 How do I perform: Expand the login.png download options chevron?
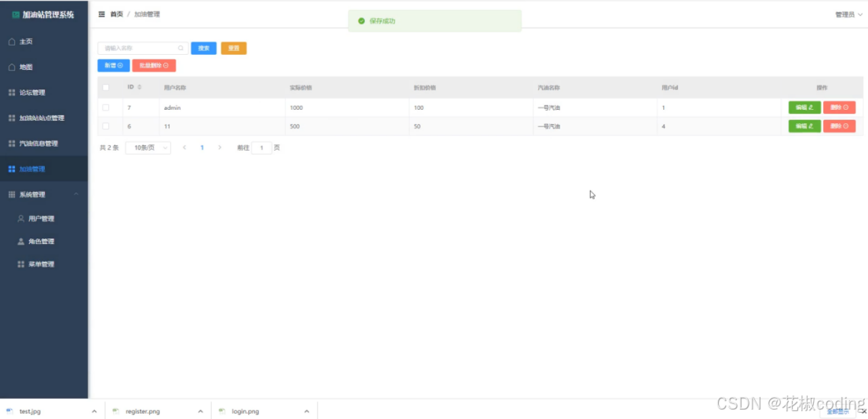307,411
